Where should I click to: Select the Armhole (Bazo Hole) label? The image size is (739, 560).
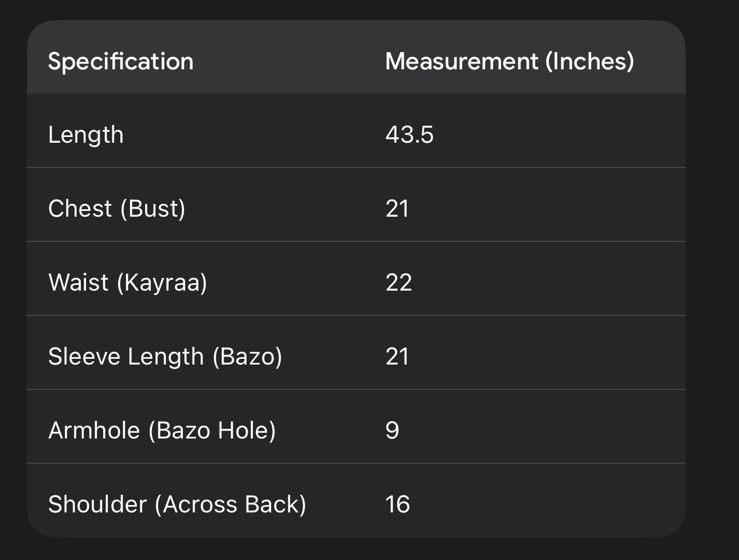[x=162, y=430]
